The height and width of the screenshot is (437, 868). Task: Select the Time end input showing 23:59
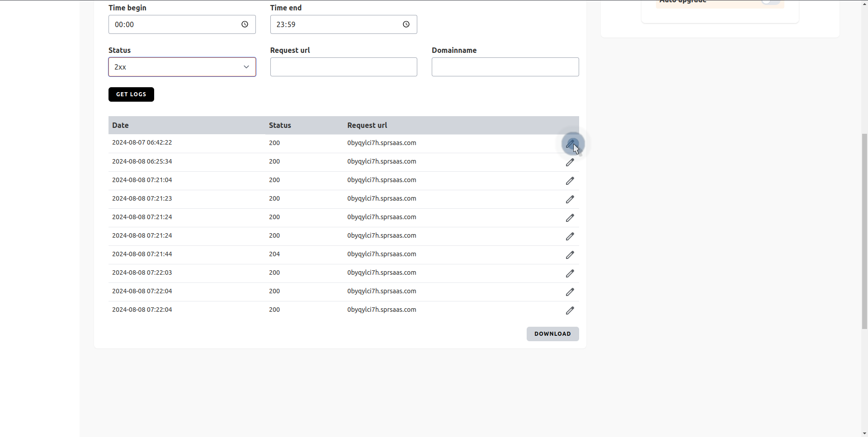click(x=335, y=24)
